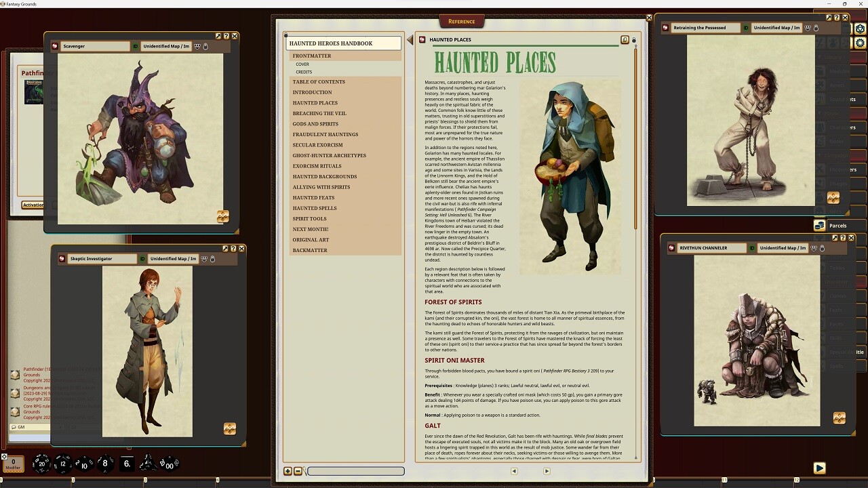
Task: Click the previous page arrow below the reference text
Action: (513, 471)
